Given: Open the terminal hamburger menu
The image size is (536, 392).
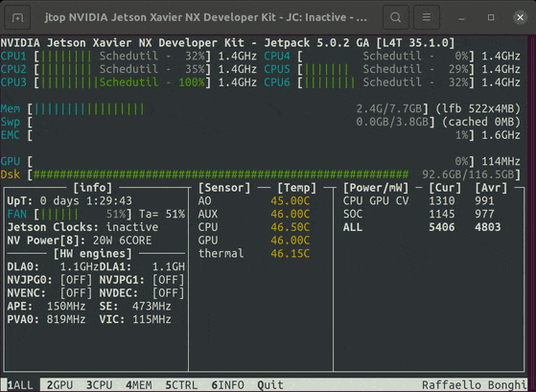Looking at the screenshot, I should [427, 17].
